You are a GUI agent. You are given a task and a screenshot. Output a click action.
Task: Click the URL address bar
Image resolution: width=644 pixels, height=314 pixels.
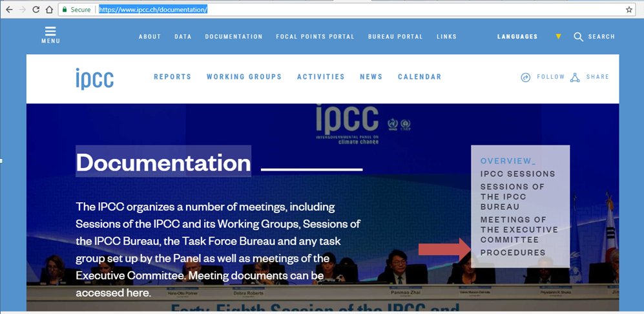[x=347, y=10]
